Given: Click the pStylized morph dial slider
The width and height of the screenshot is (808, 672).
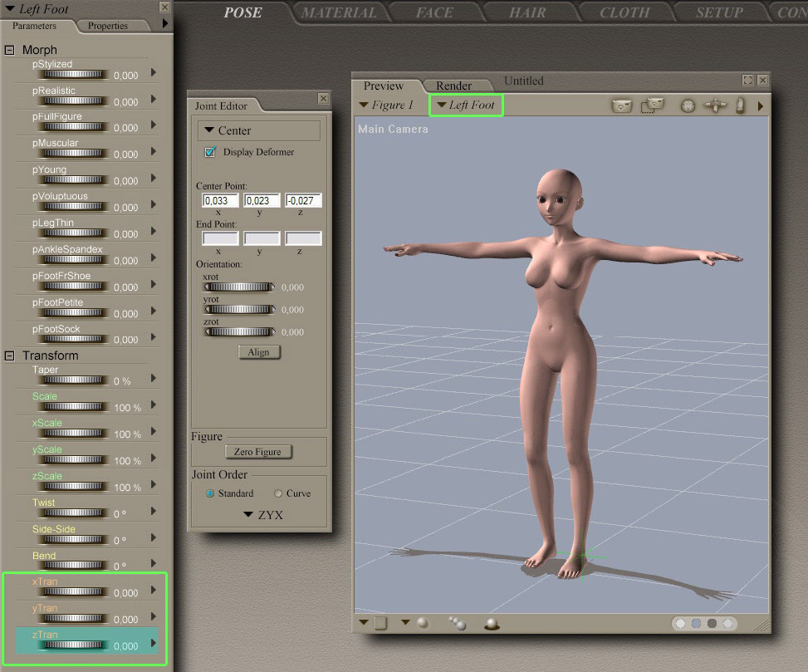Looking at the screenshot, I should pyautogui.click(x=75, y=75).
